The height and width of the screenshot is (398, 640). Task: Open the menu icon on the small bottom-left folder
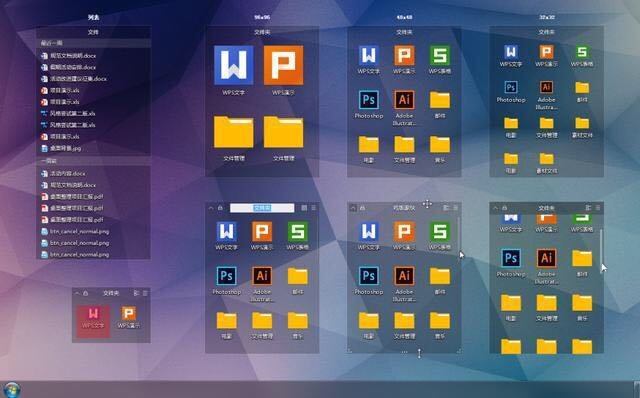pos(145,293)
